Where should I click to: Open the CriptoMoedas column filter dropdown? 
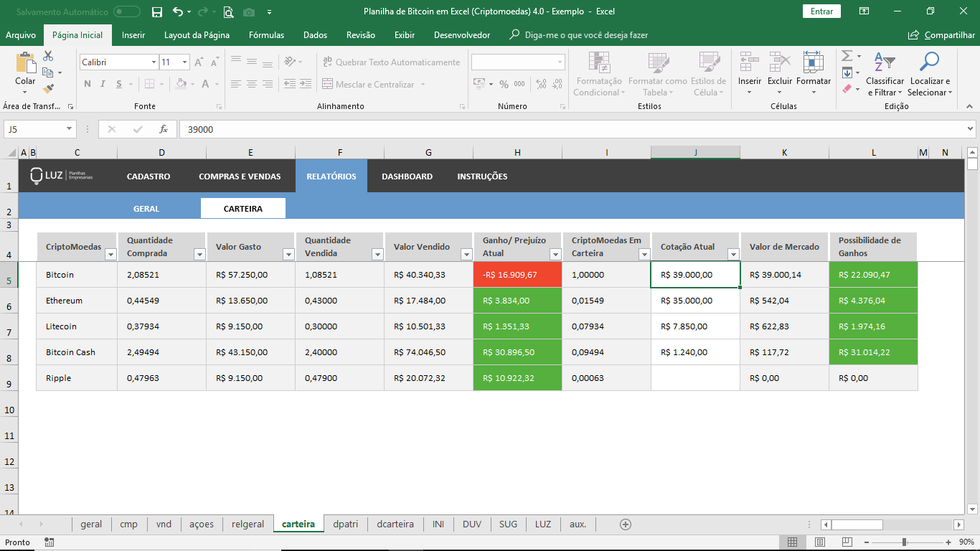click(110, 254)
